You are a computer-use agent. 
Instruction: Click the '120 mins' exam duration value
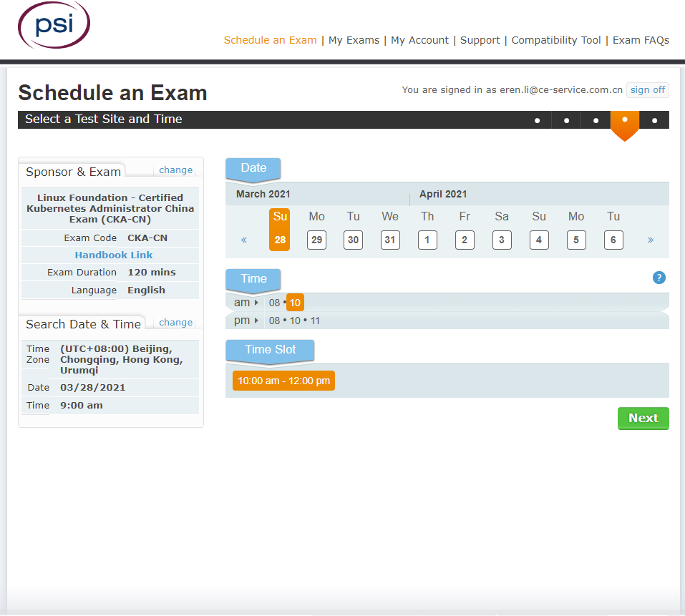152,273
